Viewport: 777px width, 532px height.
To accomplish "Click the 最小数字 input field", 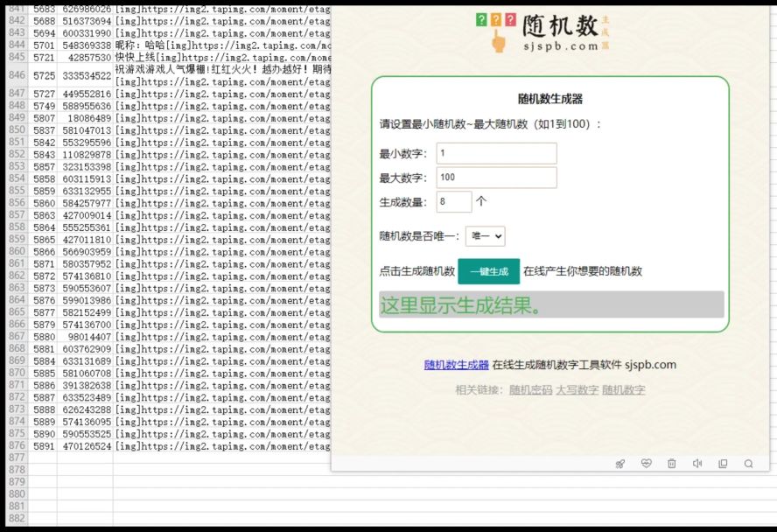I will [495, 153].
